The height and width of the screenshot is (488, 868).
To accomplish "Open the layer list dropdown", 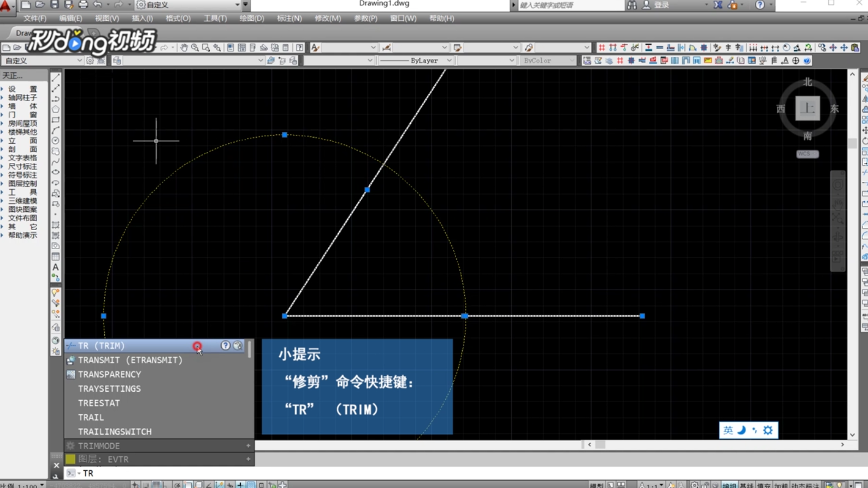I will click(x=193, y=61).
